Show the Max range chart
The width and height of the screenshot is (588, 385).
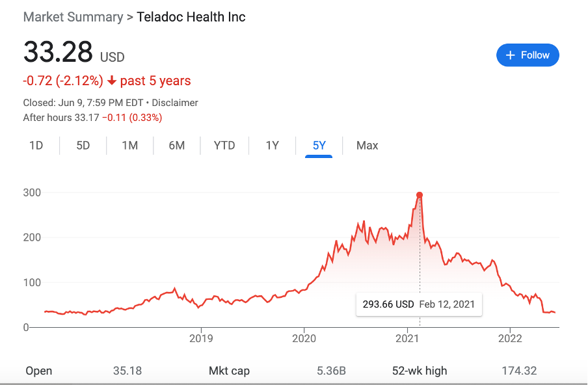tap(367, 146)
